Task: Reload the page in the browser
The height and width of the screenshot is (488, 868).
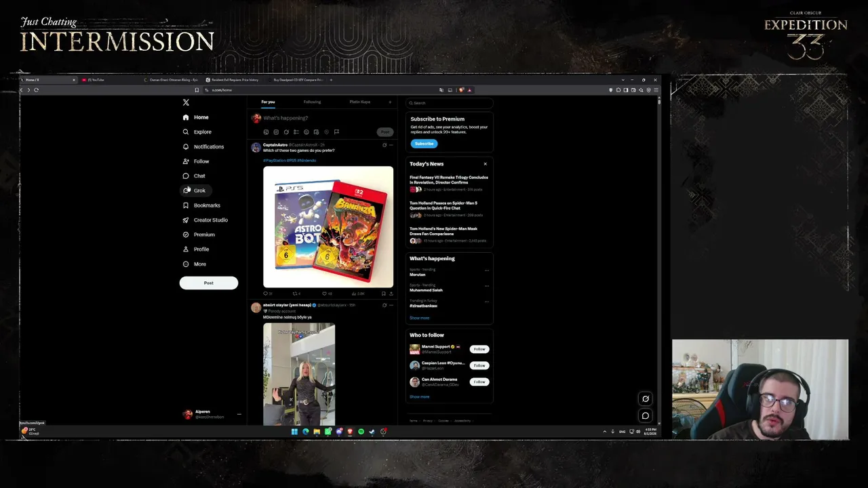Action: click(x=36, y=90)
